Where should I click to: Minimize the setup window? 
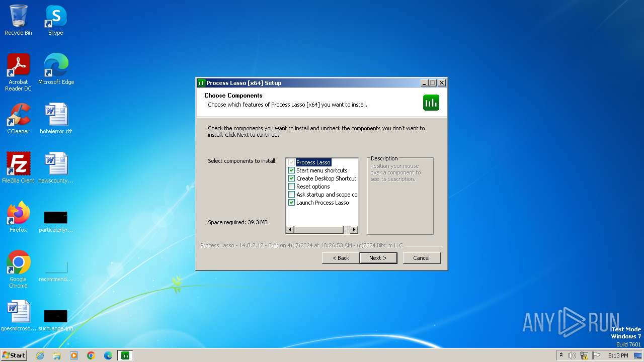coord(424,83)
